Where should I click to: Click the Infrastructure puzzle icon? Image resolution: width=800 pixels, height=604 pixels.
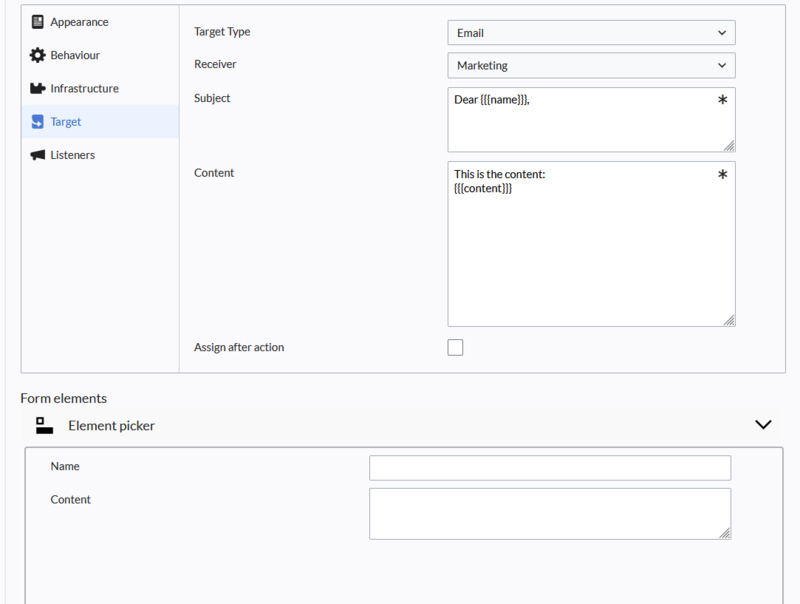[x=37, y=88]
